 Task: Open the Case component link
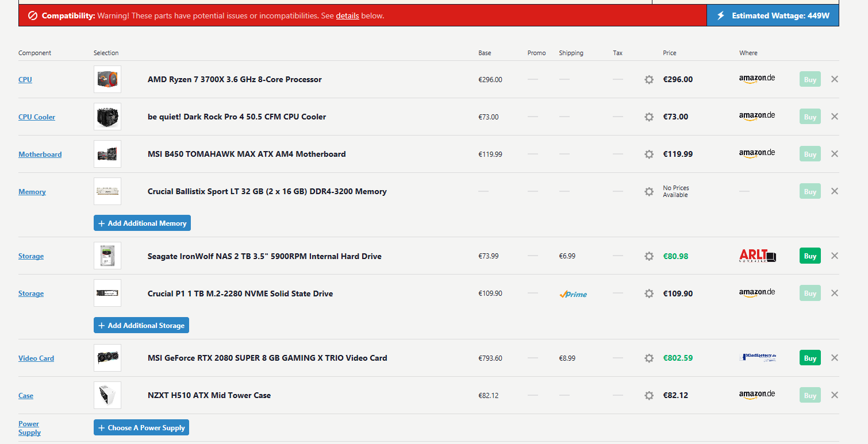pyautogui.click(x=26, y=395)
